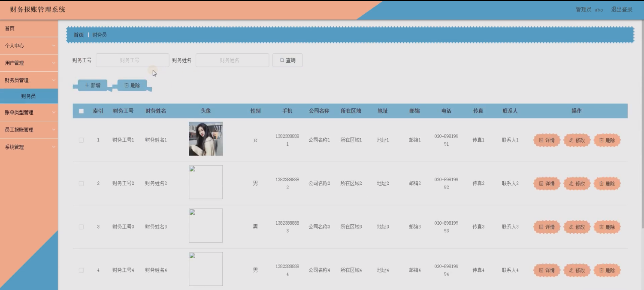The width and height of the screenshot is (644, 290).
Task: Click the document icon on 详情 for row 1
Action: pos(541,140)
